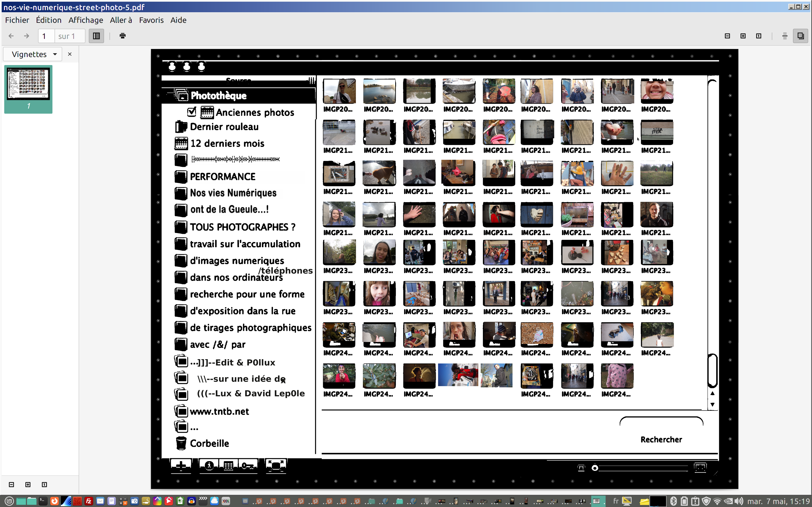
Task: Zoom in thumbnails at the sidebar bottom
Action: (x=28, y=485)
